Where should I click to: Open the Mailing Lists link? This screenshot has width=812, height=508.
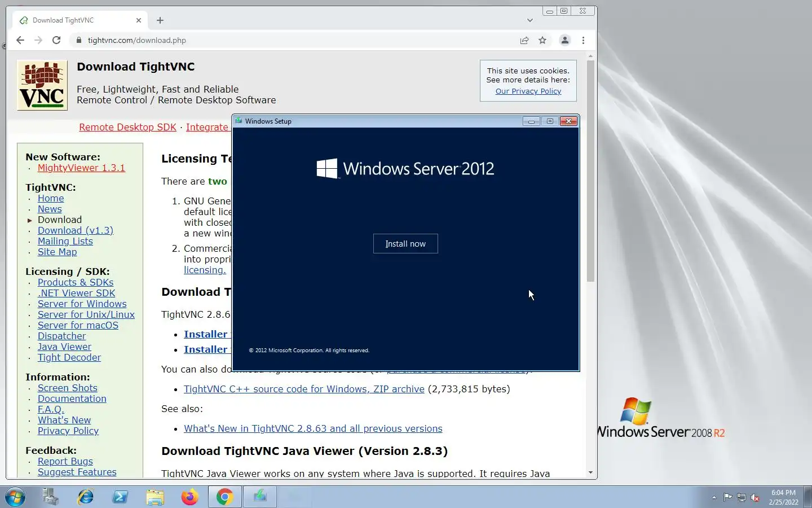[x=65, y=241]
